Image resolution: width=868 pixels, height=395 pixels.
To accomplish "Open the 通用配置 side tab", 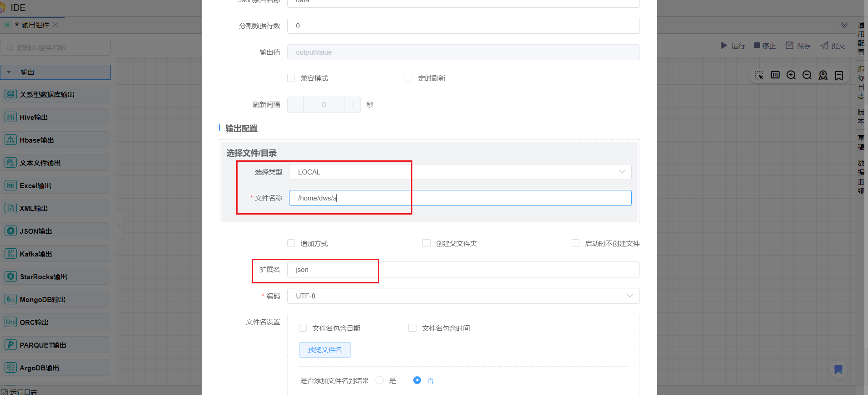I will click(861, 38).
